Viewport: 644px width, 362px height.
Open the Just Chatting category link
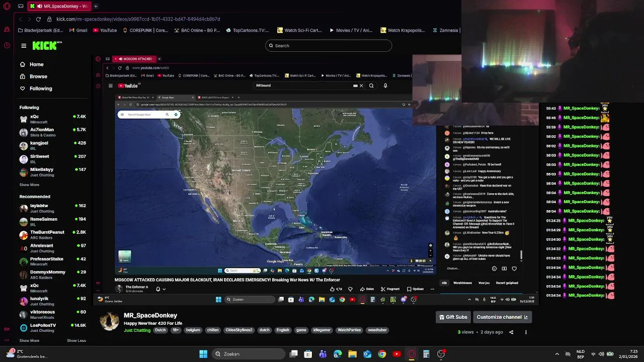click(137, 330)
